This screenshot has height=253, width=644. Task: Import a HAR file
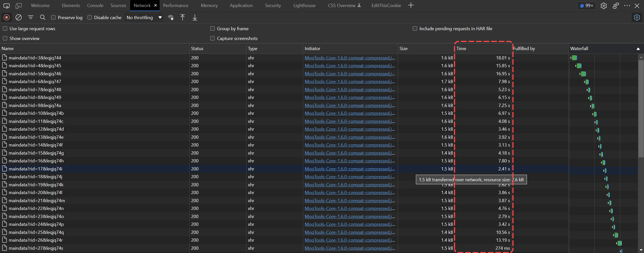click(182, 17)
